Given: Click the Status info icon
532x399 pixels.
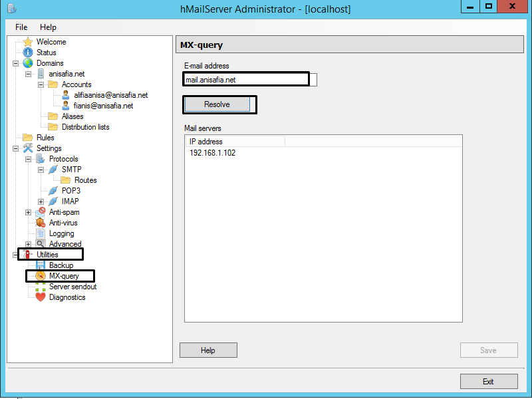Looking at the screenshot, I should tap(28, 53).
